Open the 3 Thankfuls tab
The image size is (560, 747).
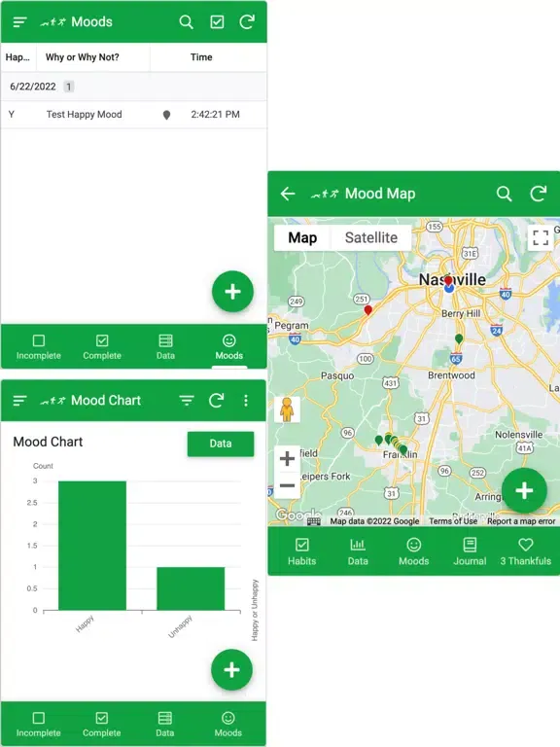[526, 551]
